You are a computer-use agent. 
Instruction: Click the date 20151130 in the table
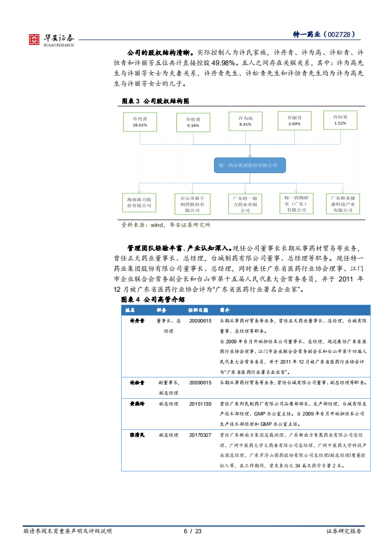pos(200,404)
